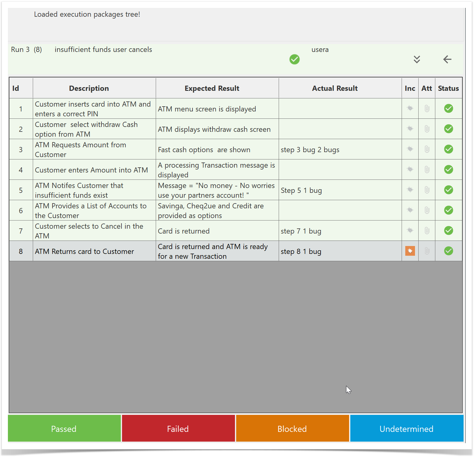Click the incident bug icon for step 5

point(410,190)
